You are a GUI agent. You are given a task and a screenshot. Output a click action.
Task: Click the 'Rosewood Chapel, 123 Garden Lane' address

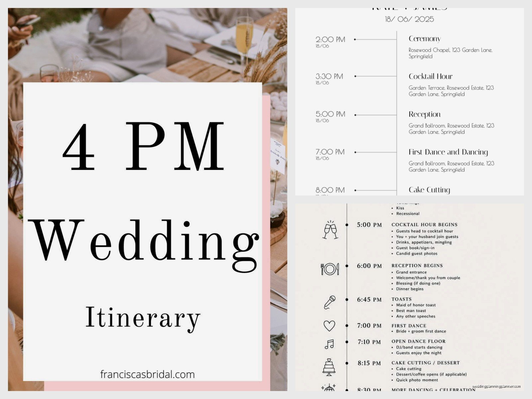click(451, 53)
